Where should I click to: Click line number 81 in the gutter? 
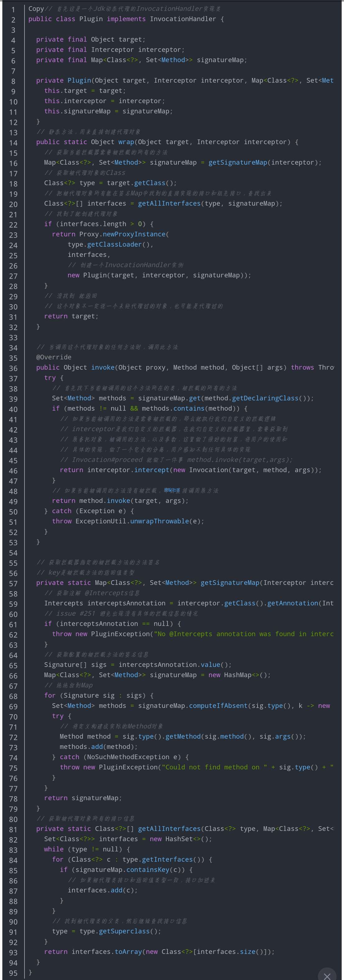13,830
